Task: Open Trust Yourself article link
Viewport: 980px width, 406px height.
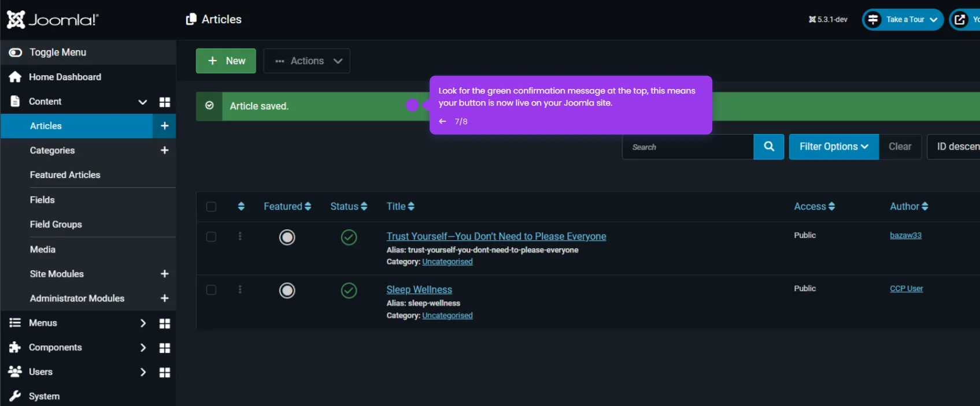Action: click(496, 236)
